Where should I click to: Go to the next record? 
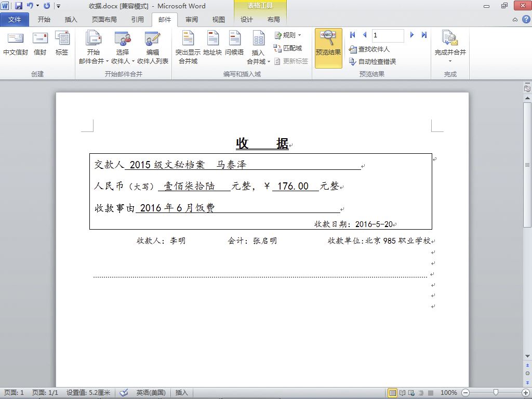pos(412,35)
